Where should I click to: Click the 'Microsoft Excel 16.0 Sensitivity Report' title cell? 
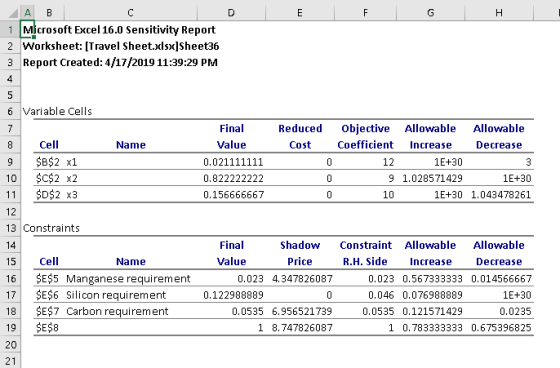119,30
